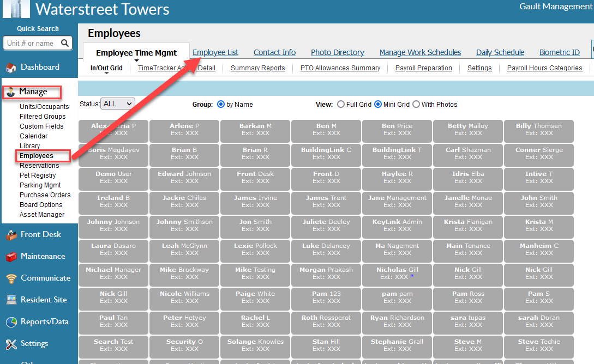This screenshot has width=594, height=364.
Task: Click the Billy Thomsen employee tile
Action: tap(539, 131)
